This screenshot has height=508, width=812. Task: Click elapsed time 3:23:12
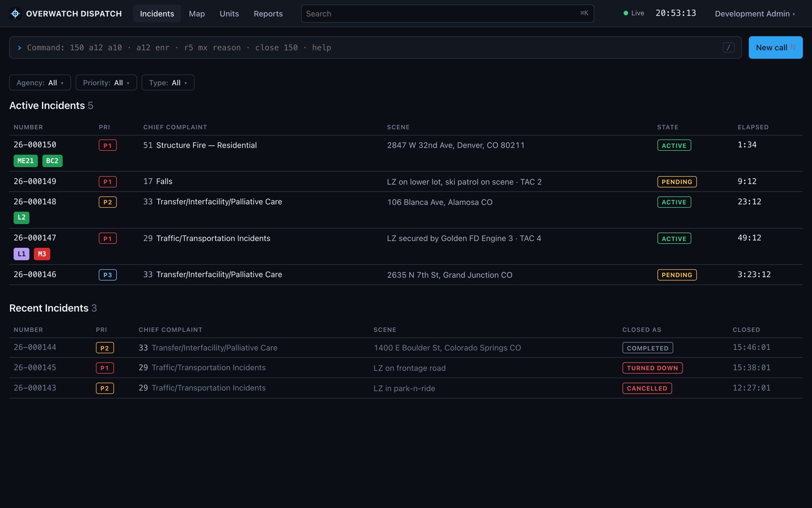[754, 275]
